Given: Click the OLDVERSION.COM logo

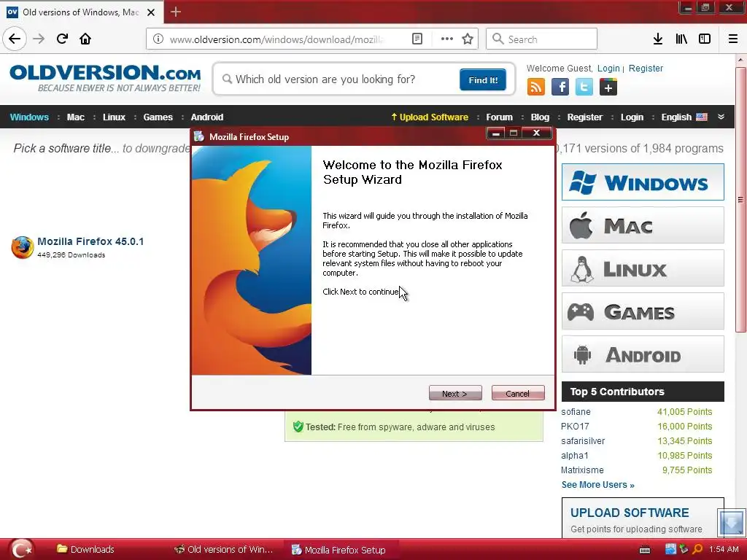Looking at the screenshot, I should tap(105, 78).
